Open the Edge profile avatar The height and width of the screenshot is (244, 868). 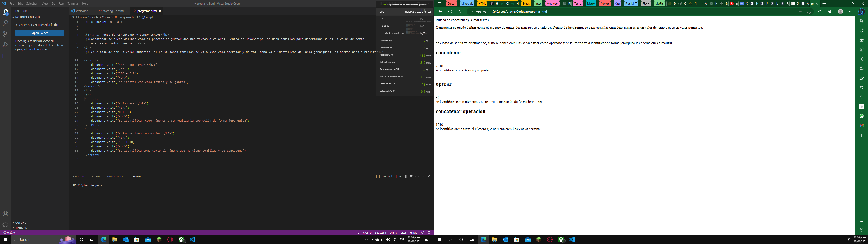pyautogui.click(x=840, y=12)
